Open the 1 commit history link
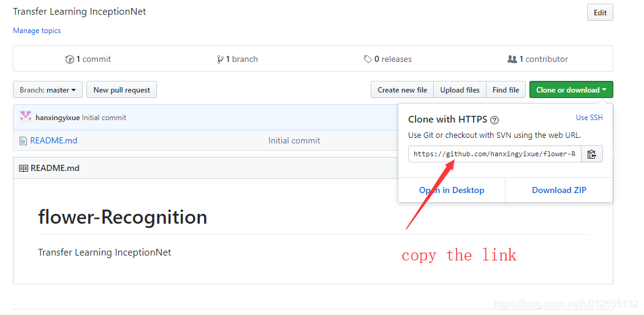644x315 pixels. tap(88, 59)
